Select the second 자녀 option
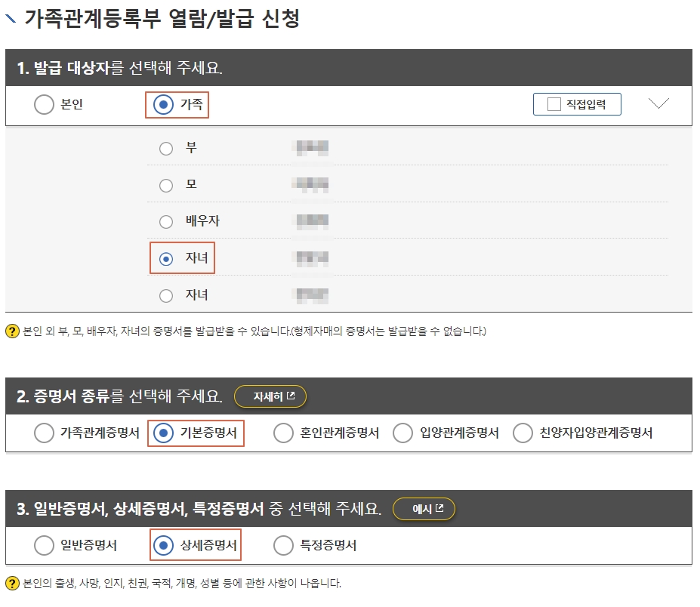This screenshot has height=607, width=700. (x=166, y=295)
